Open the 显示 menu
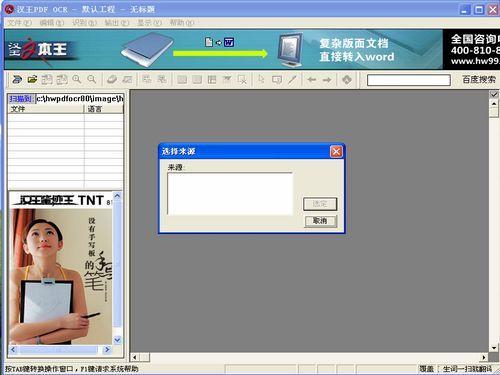Screen dimensions: 500x375 (149, 23)
